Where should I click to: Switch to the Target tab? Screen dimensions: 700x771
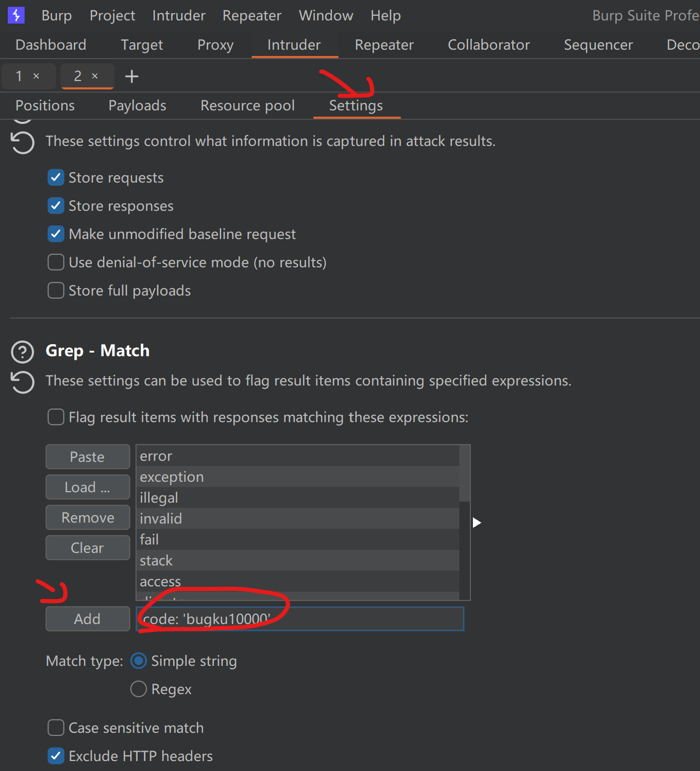142,45
